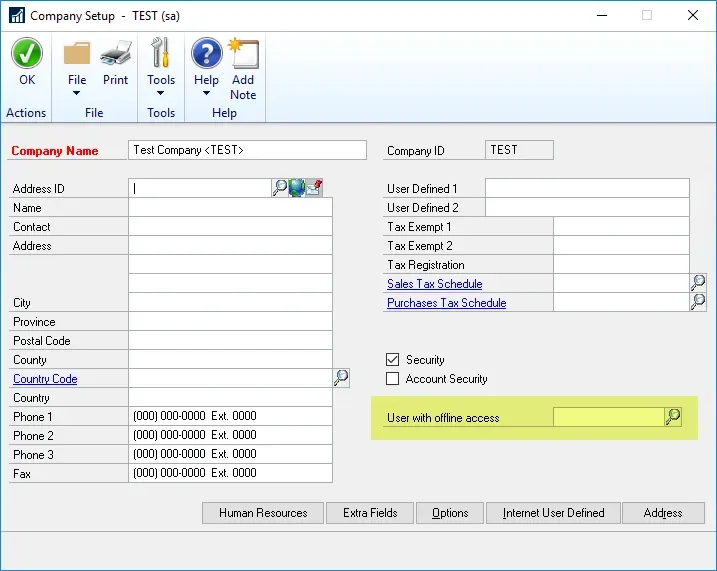Screen dimensions: 717x571
Task: Click the Print printer icon
Action: [116, 53]
